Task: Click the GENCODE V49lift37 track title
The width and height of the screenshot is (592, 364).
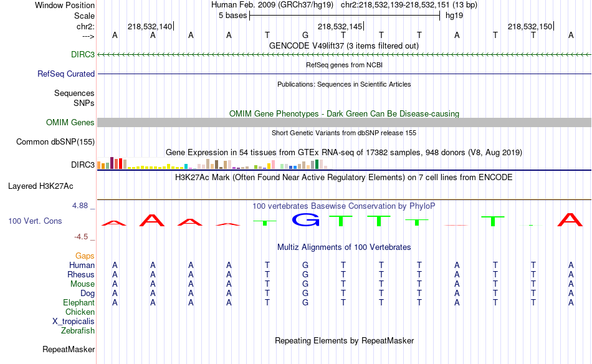Action: point(343,45)
